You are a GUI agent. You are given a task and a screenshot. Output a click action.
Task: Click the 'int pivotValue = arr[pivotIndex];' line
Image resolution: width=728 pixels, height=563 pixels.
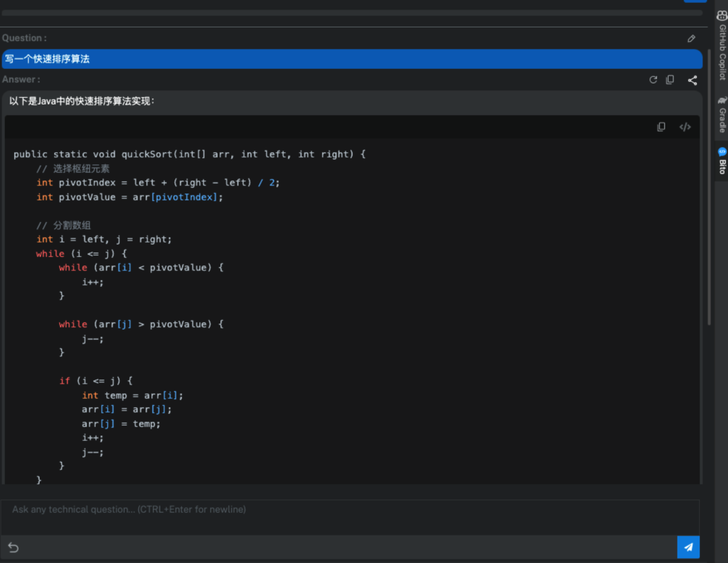coord(129,197)
